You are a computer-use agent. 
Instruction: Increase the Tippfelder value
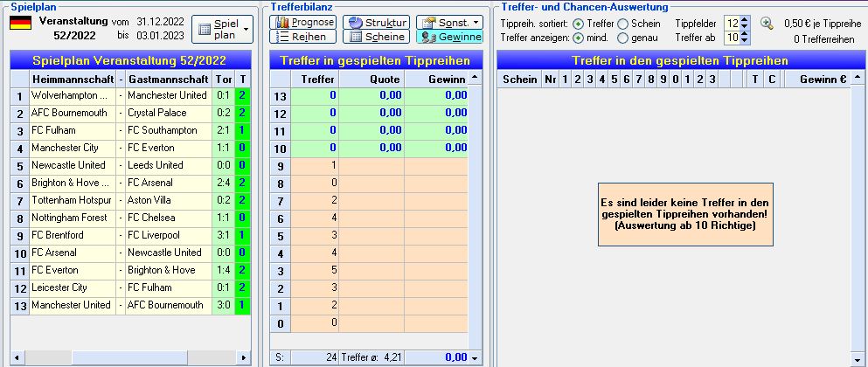(x=745, y=20)
